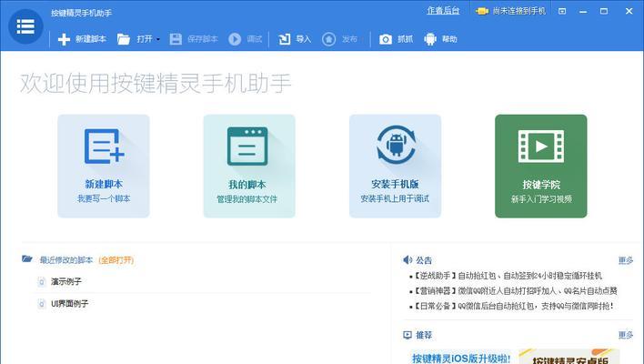Click the 公告 speaker icon
The height and width of the screenshot is (364, 644).
click(408, 259)
